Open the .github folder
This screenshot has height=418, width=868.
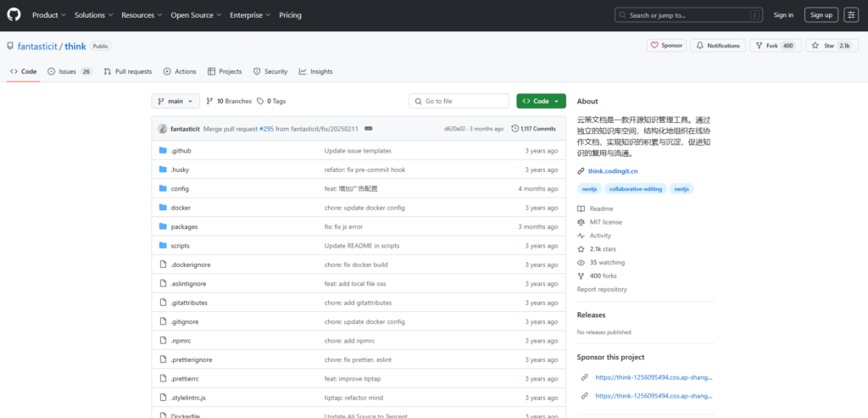pyautogui.click(x=181, y=151)
